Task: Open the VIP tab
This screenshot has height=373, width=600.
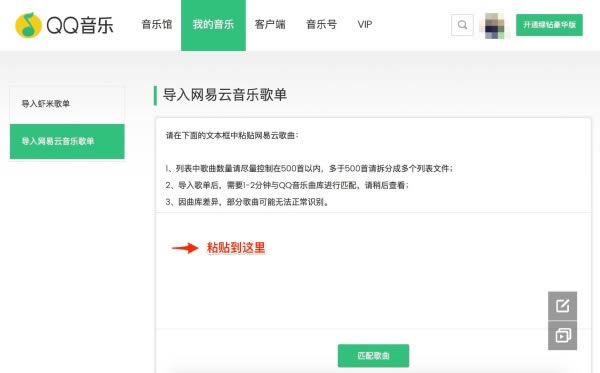Action: click(x=365, y=24)
